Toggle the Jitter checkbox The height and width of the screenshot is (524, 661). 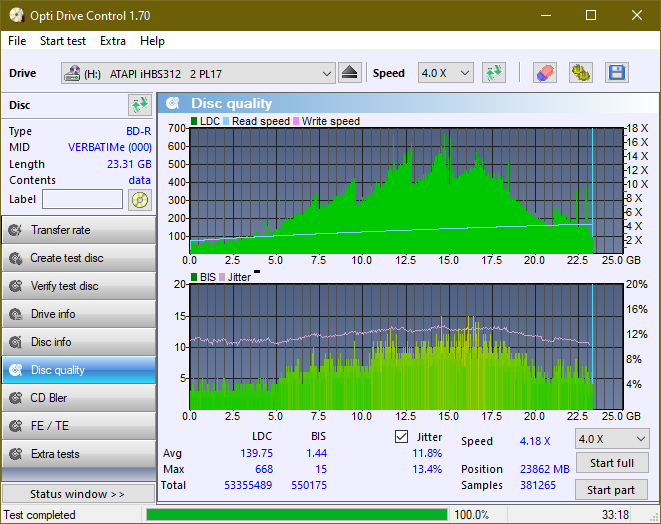[402, 437]
